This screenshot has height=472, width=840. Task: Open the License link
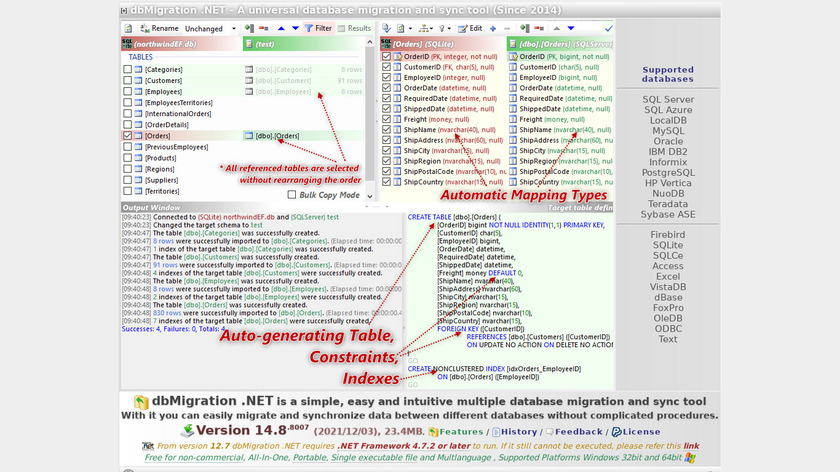point(636,432)
